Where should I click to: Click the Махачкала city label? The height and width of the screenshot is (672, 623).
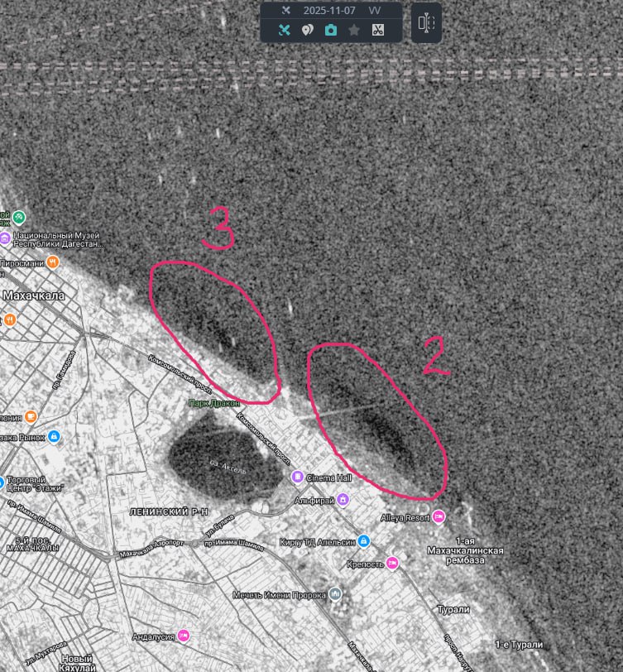35,295
